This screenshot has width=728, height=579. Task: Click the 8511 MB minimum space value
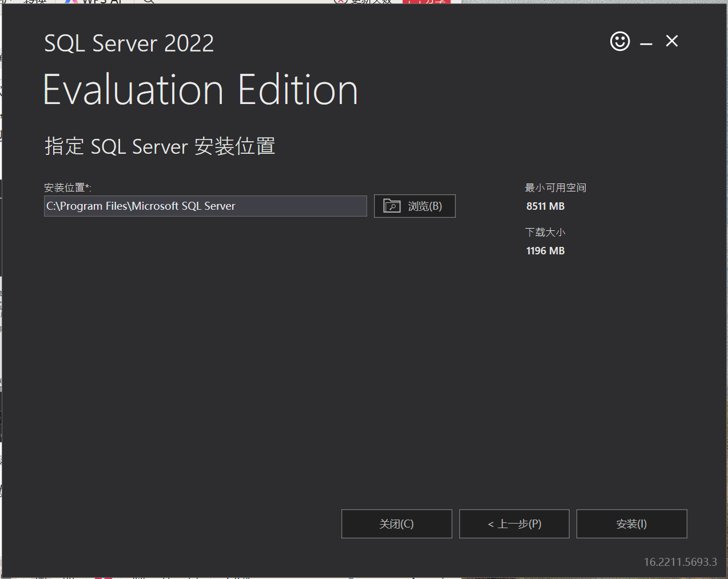point(546,206)
